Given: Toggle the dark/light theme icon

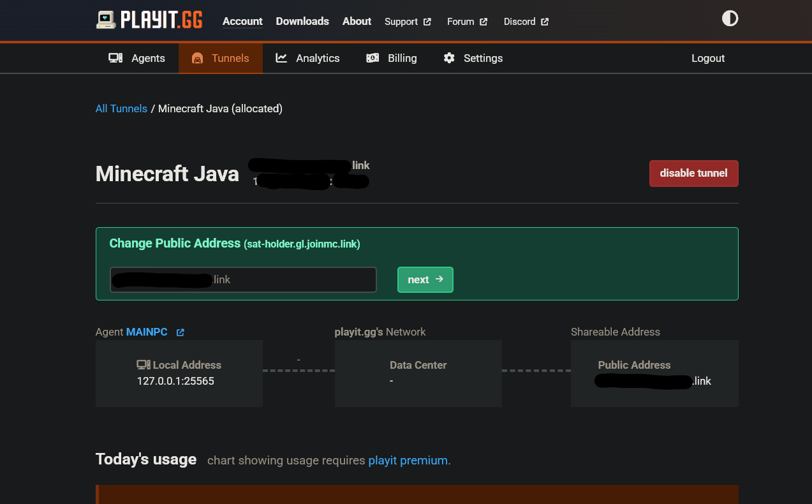Looking at the screenshot, I should (x=730, y=19).
